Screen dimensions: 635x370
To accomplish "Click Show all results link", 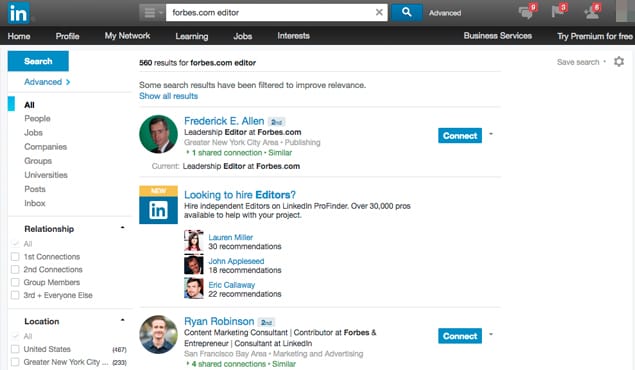I will (x=168, y=96).
